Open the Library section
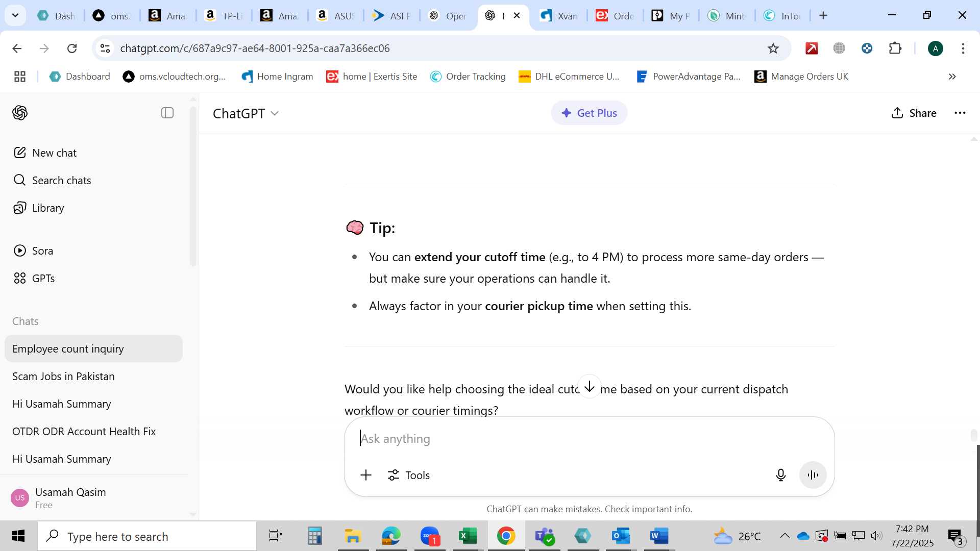 [x=38, y=208]
